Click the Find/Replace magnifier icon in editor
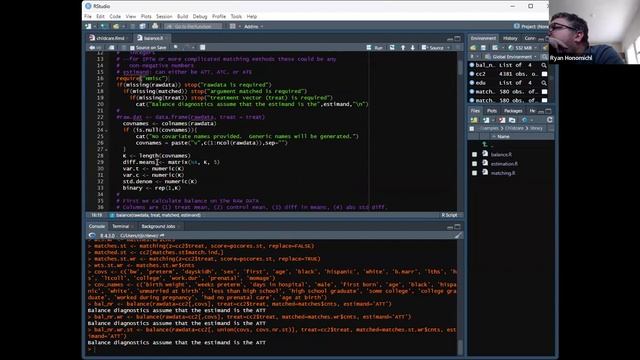 click(176, 47)
